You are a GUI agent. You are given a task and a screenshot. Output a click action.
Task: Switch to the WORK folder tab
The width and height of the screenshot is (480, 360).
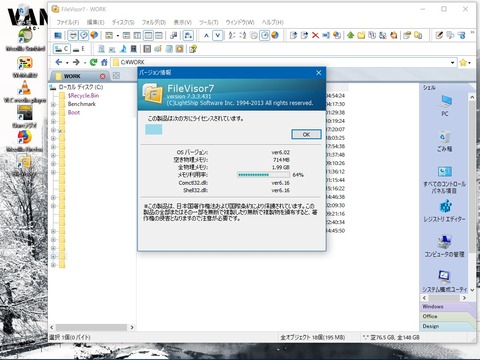tap(78, 76)
